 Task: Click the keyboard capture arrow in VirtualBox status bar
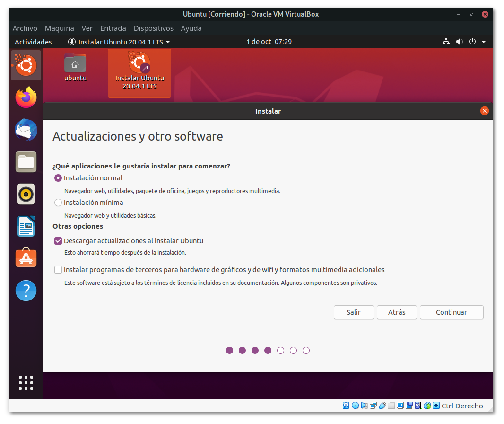point(436,406)
